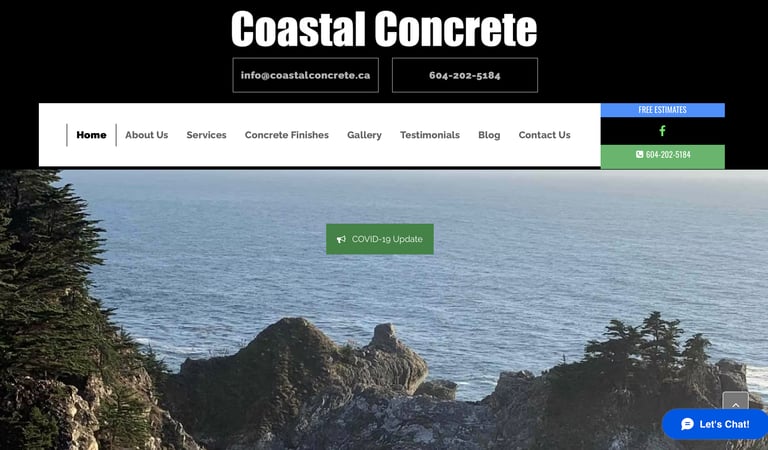Click the megaphone icon on COVID-19 Update

341,239
